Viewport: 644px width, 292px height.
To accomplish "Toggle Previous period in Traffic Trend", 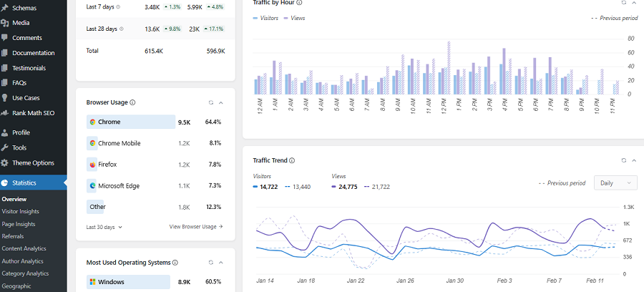I will point(562,183).
